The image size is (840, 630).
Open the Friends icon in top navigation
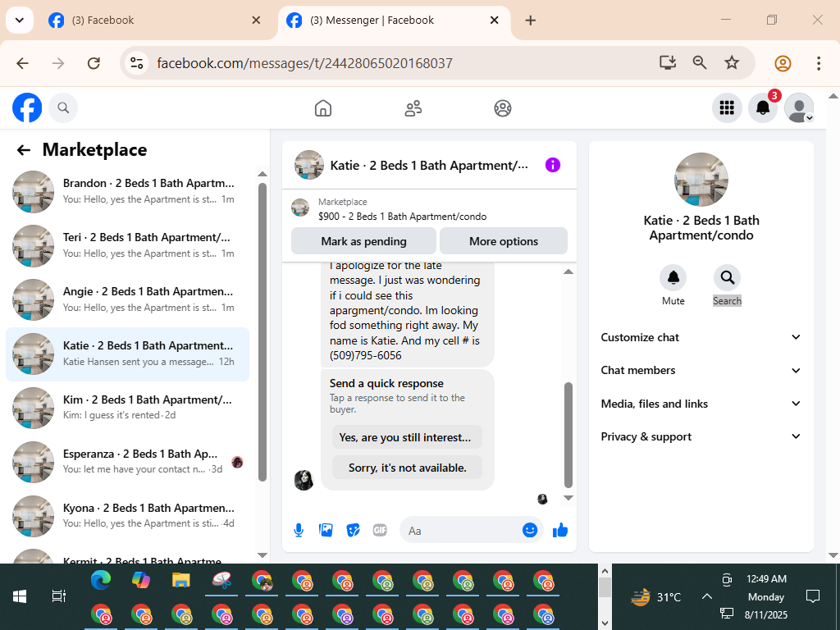point(413,108)
